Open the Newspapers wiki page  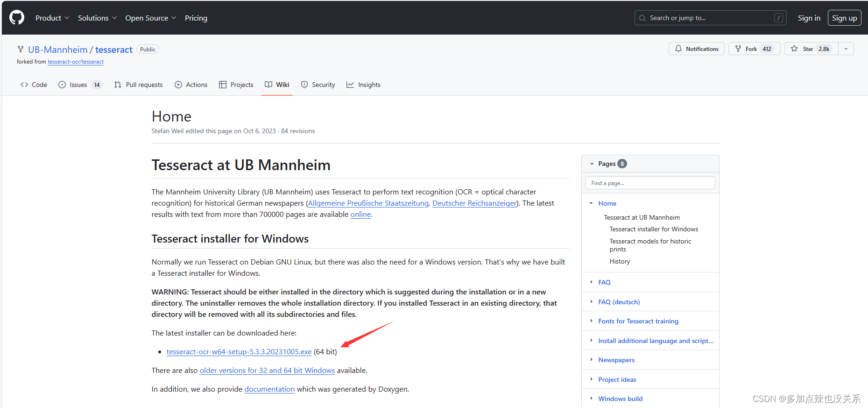tap(616, 360)
